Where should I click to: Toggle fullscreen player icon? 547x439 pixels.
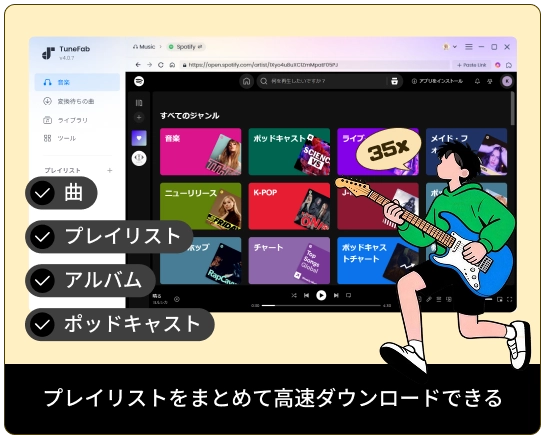(509, 299)
